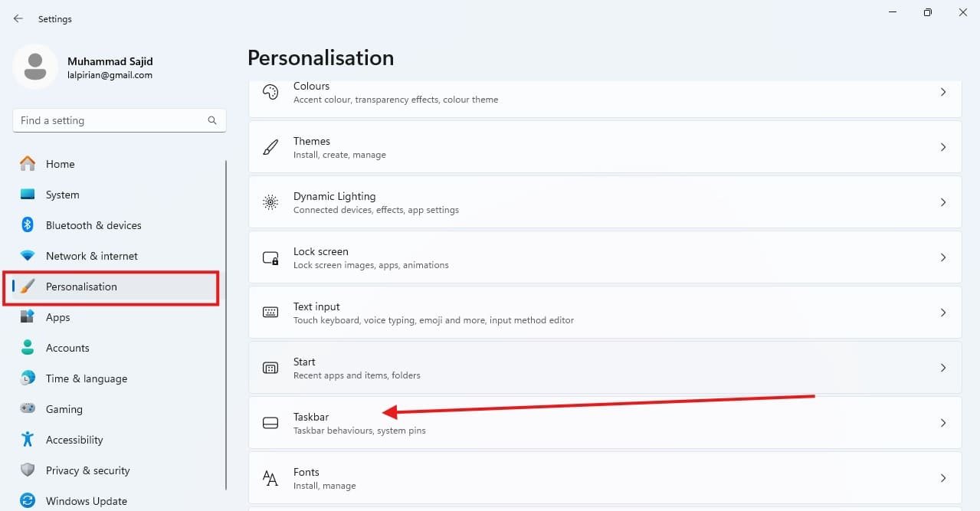Click the Fonts icon

270,477
